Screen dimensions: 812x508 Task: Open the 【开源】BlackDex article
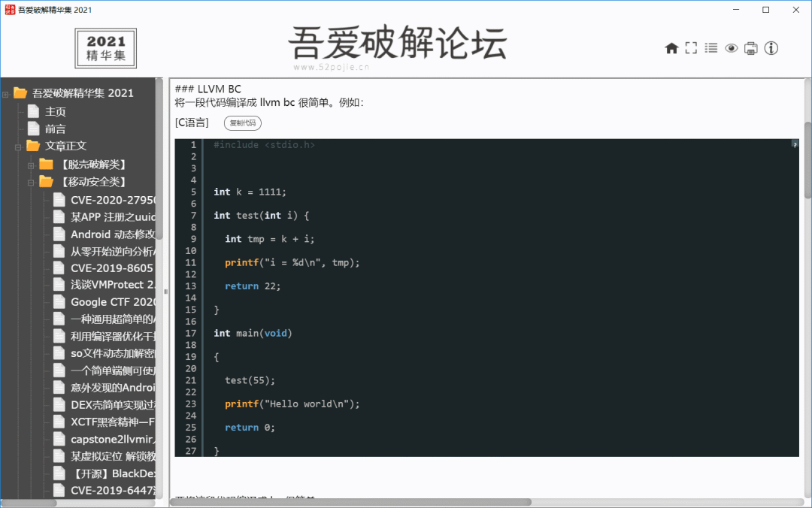[x=113, y=473]
